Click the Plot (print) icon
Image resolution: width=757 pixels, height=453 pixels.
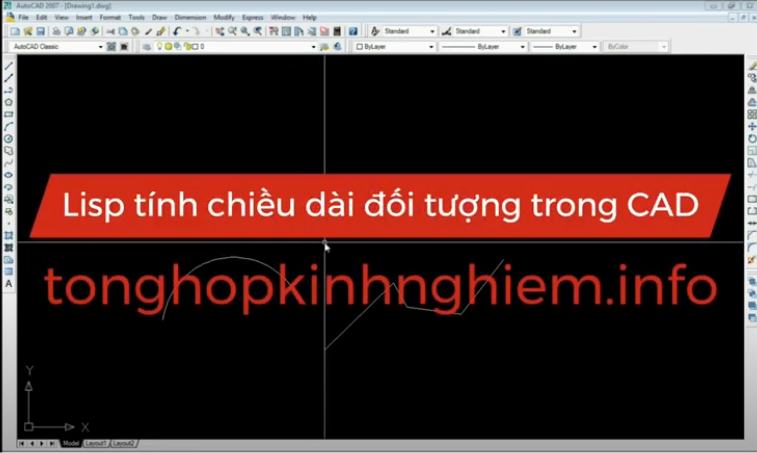[x=56, y=31]
